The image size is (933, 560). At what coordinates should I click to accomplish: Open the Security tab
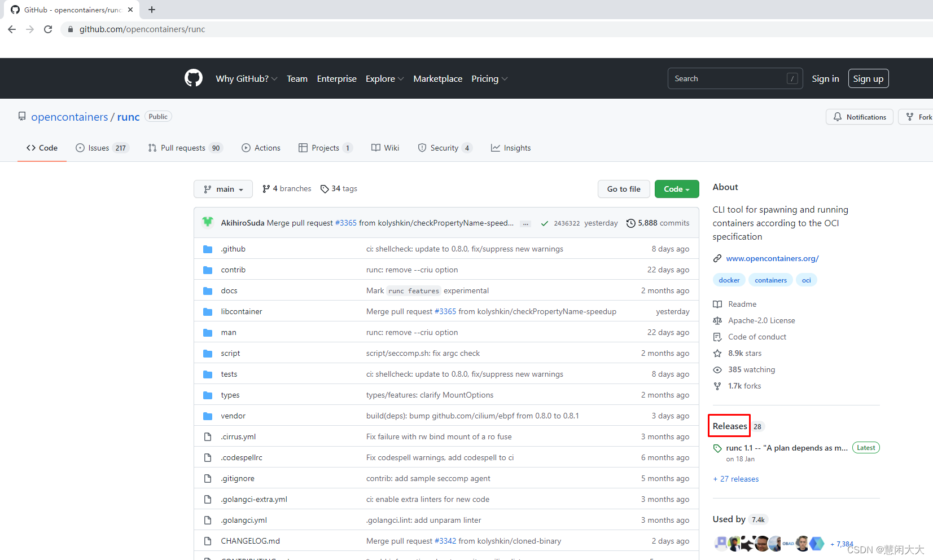445,147
